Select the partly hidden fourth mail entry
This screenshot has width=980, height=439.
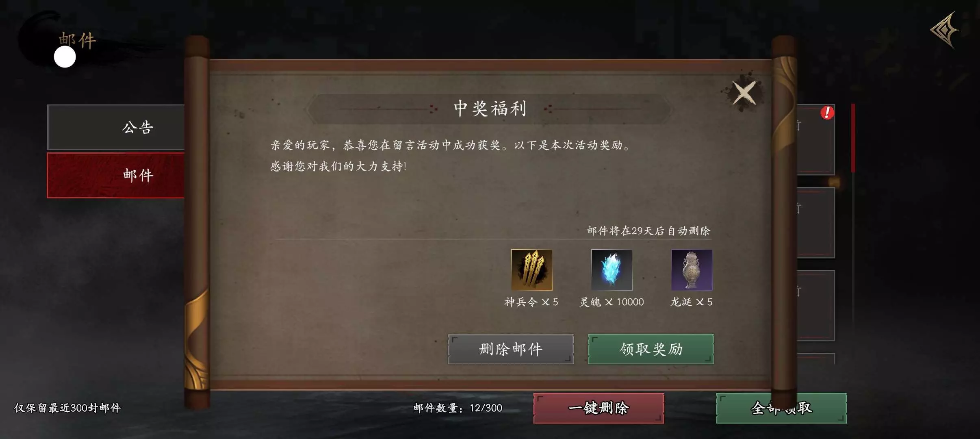(x=816, y=359)
